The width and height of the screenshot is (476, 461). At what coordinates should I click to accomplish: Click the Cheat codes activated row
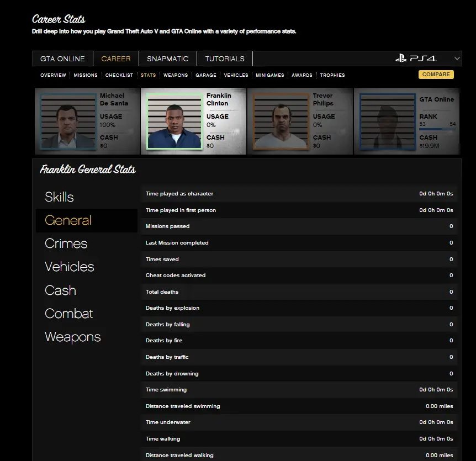tap(299, 275)
